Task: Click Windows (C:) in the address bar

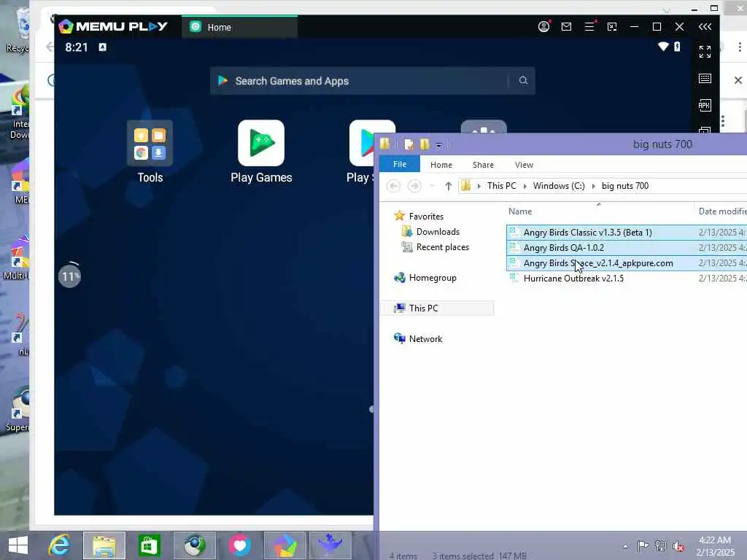Action: pos(559,186)
